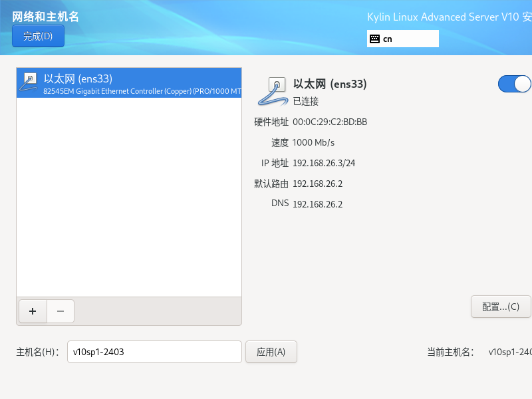Click the plus icon to add a connection
532x399 pixels.
(32, 311)
